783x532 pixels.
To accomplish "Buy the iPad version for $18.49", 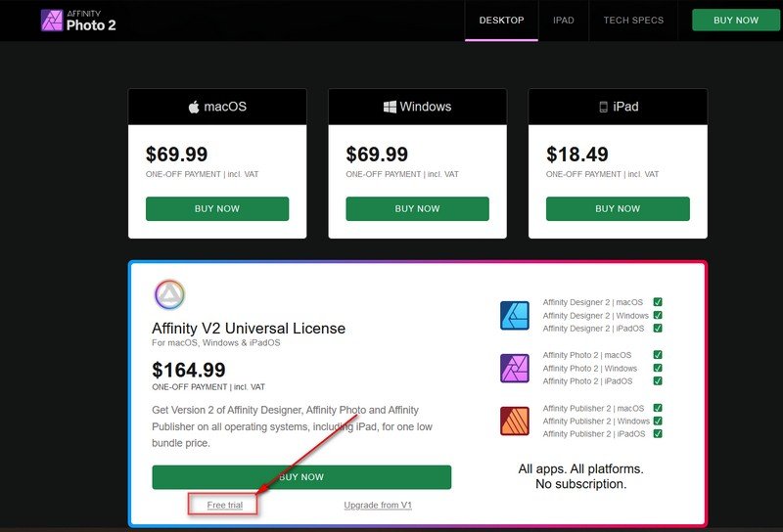I will (618, 208).
